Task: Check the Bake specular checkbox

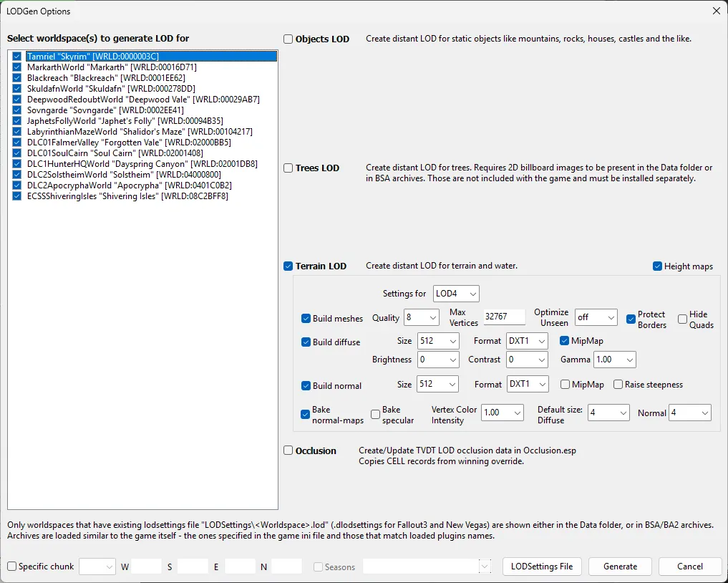Action: 375,415
